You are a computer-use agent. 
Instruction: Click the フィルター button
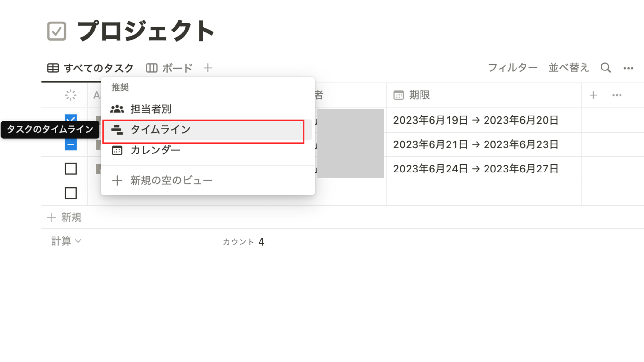[x=513, y=68]
